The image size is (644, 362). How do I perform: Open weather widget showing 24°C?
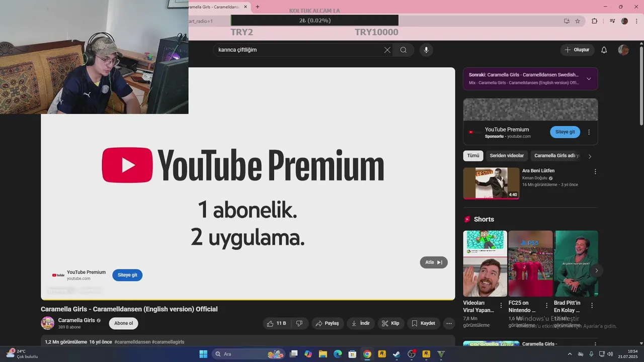(22, 354)
